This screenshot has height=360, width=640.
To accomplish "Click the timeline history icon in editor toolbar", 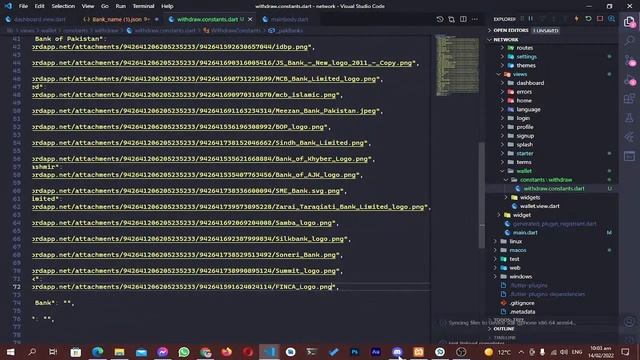I will [440, 19].
